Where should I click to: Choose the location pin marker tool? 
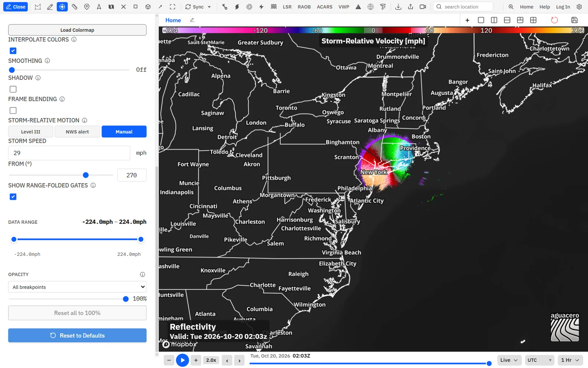(87, 7)
